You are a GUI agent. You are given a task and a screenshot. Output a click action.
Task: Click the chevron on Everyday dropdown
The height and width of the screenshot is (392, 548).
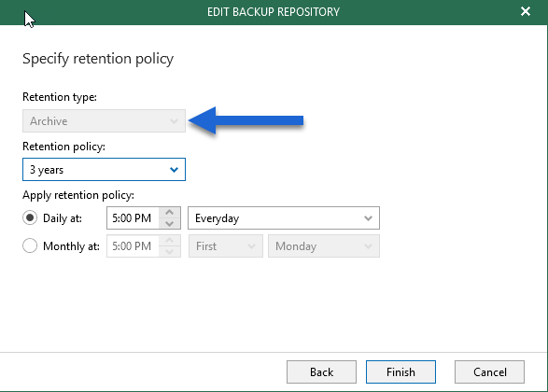[x=368, y=218]
